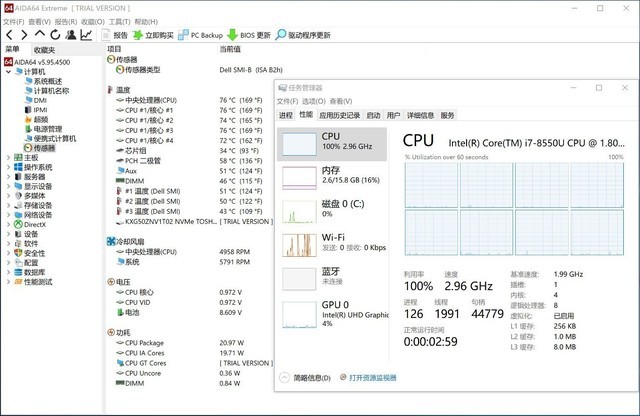Open the 查看(V) menu in AIDA64
This screenshot has width=640, height=416.
click(x=39, y=22)
